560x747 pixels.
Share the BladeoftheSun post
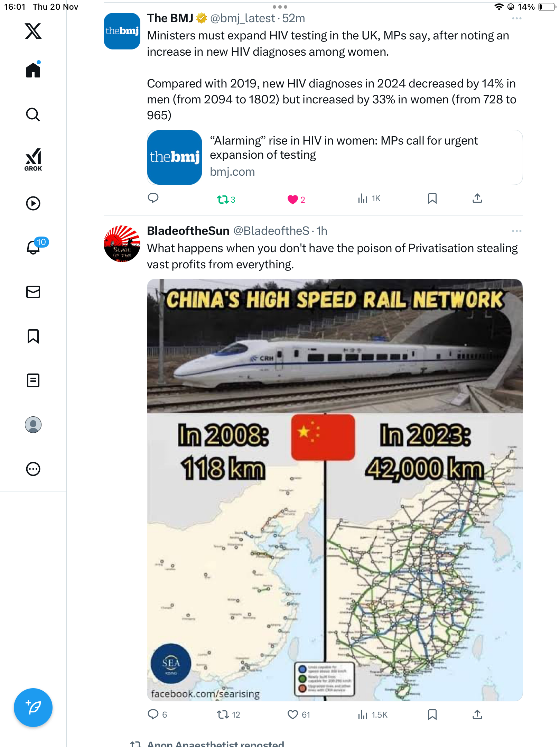477,714
